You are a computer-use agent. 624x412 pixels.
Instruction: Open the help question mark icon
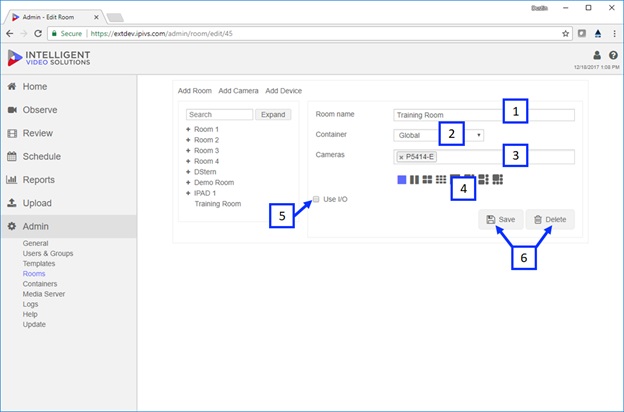tap(613, 55)
